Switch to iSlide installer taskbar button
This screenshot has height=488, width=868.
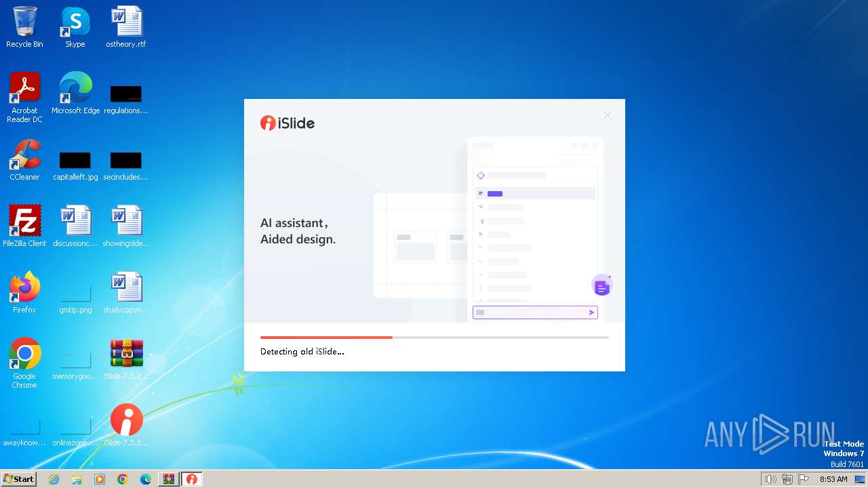pyautogui.click(x=192, y=479)
